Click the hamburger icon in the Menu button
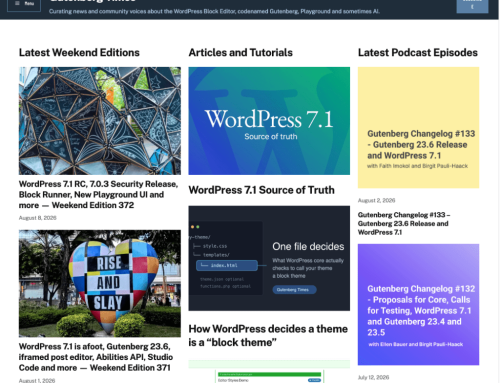Image resolution: width=500 pixels, height=383 pixels. (x=17, y=3)
